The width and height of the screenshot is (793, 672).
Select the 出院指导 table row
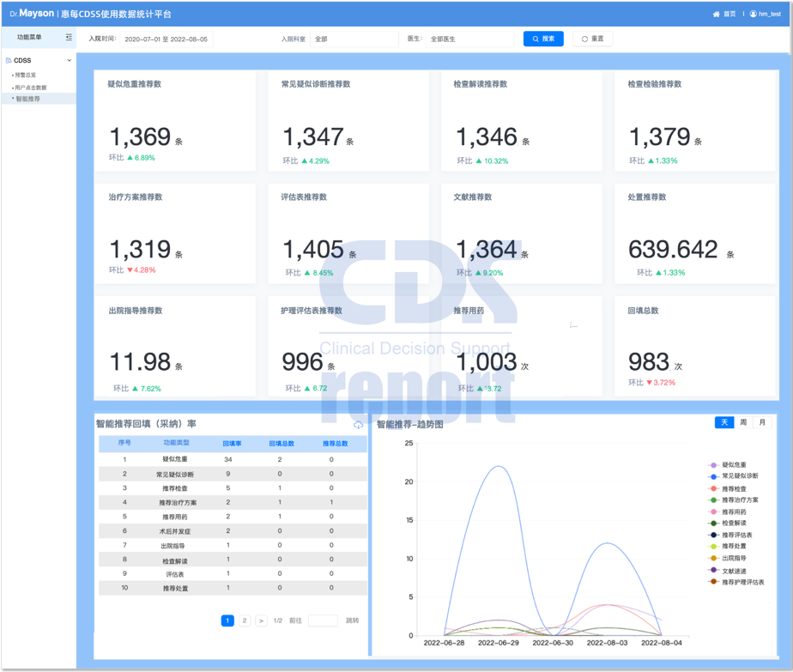pyautogui.click(x=233, y=545)
